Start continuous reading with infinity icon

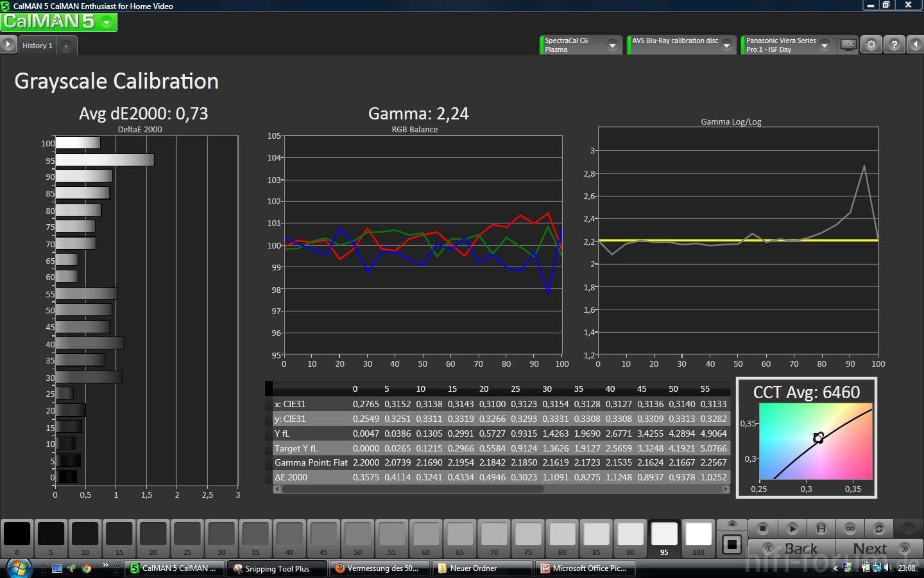[850, 528]
